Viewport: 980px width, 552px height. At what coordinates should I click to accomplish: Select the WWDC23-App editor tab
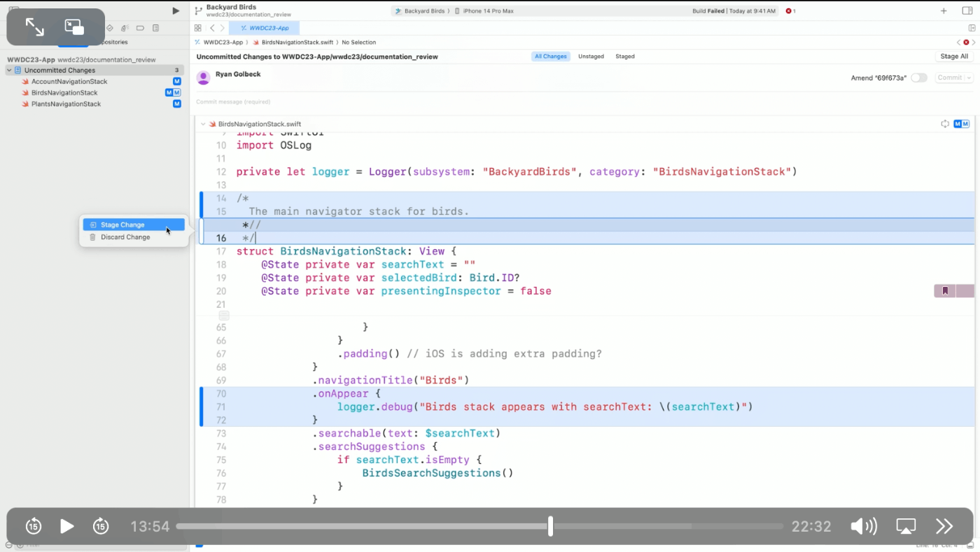tap(265, 28)
